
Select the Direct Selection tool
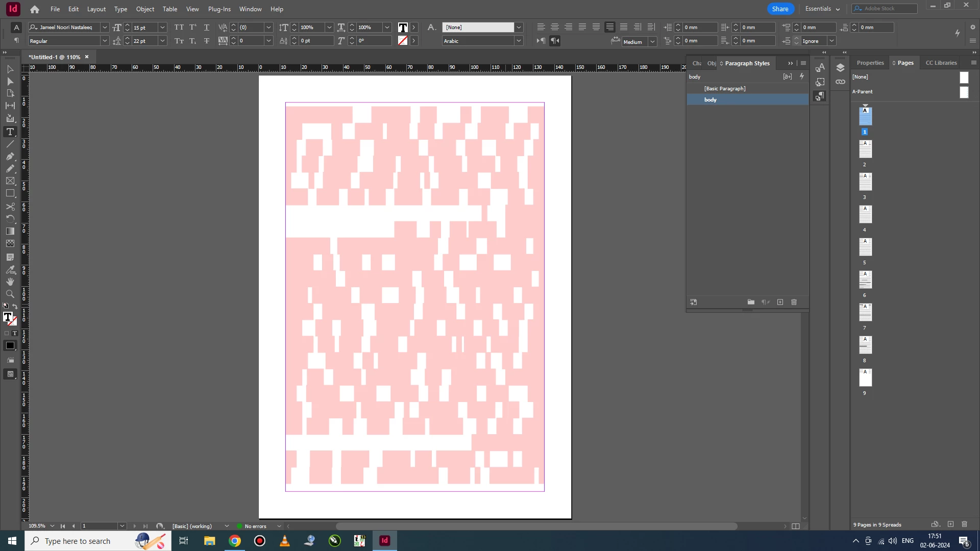pyautogui.click(x=10, y=81)
